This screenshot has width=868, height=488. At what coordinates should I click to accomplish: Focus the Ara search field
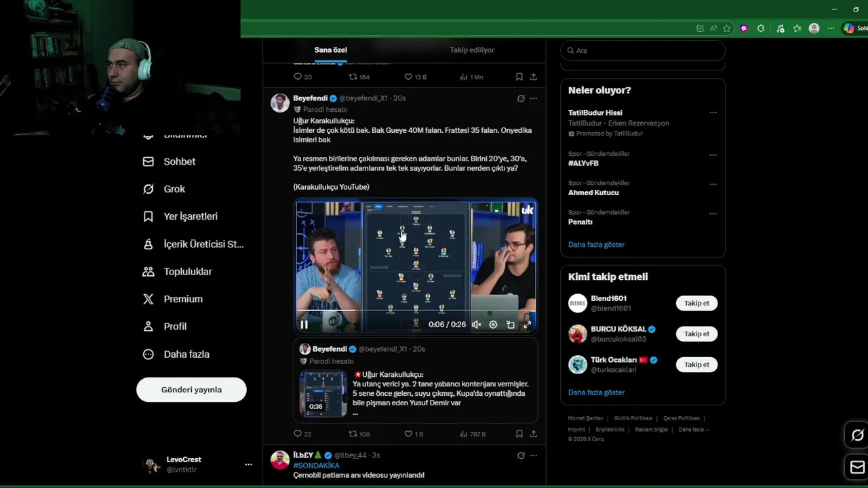tap(643, 50)
